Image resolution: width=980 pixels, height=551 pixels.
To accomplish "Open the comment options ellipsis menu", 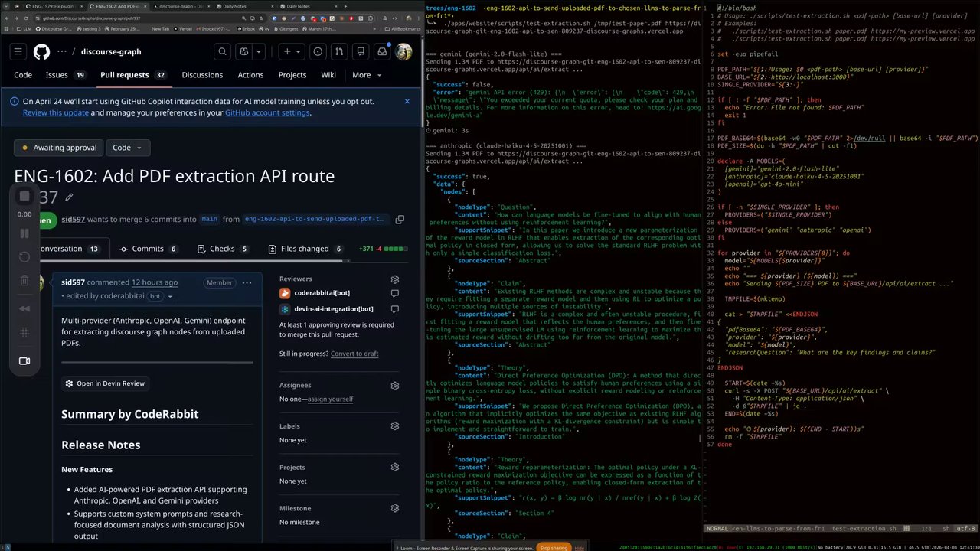I will pyautogui.click(x=247, y=282).
